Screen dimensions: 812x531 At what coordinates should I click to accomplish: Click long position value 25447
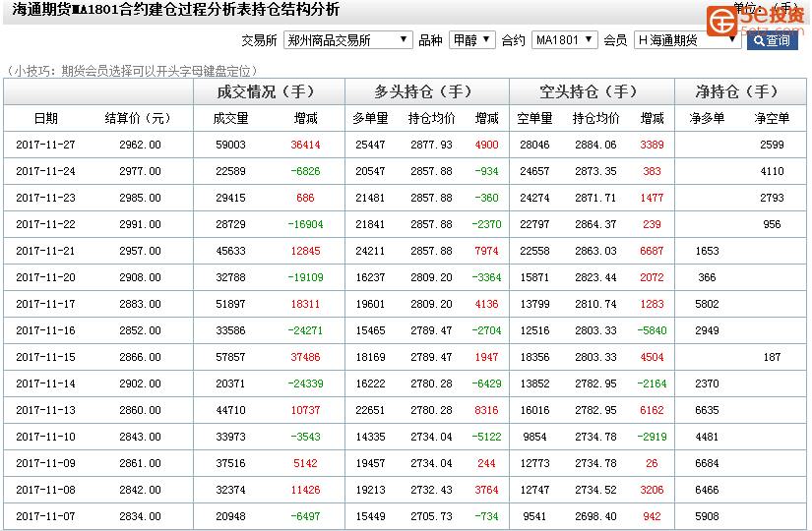pos(370,145)
